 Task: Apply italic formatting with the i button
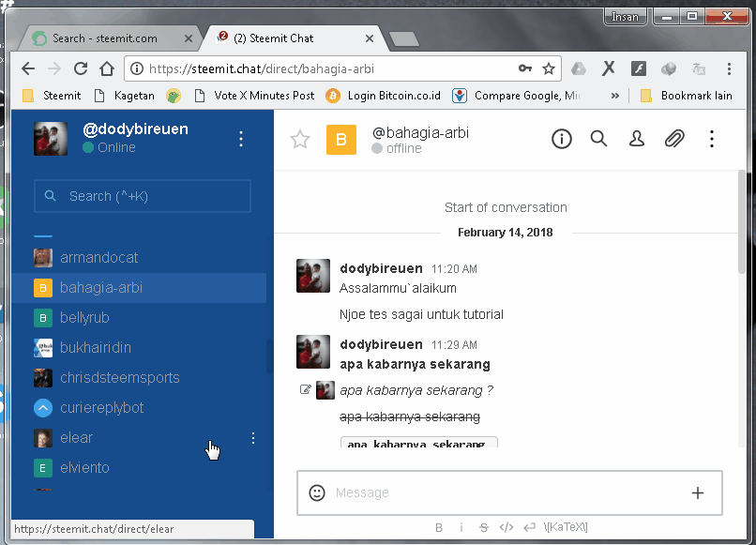461,527
